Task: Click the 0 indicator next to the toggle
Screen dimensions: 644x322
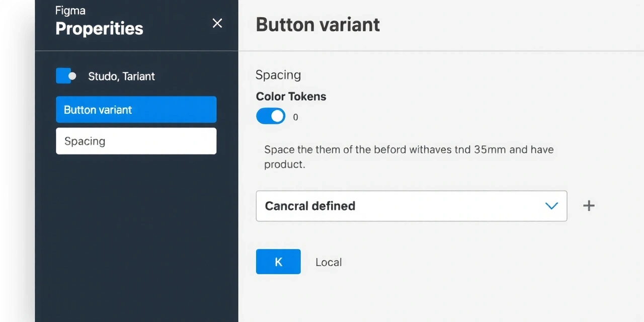Action: click(295, 117)
